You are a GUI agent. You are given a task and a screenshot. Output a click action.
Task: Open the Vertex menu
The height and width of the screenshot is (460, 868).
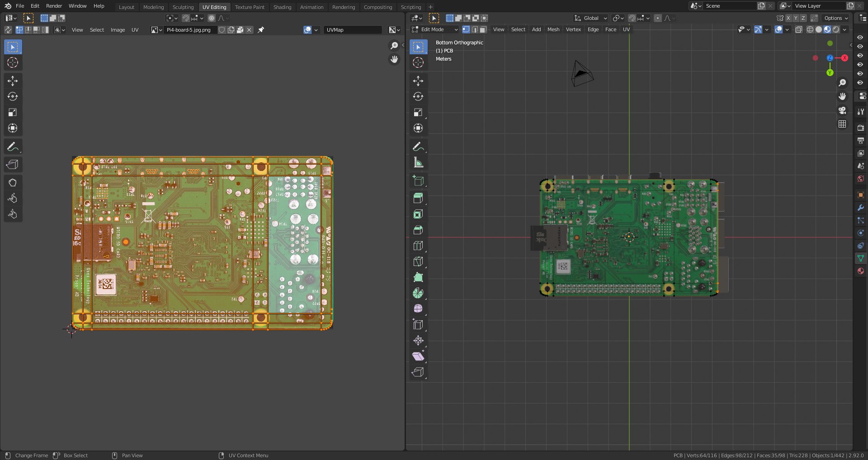pyautogui.click(x=573, y=29)
